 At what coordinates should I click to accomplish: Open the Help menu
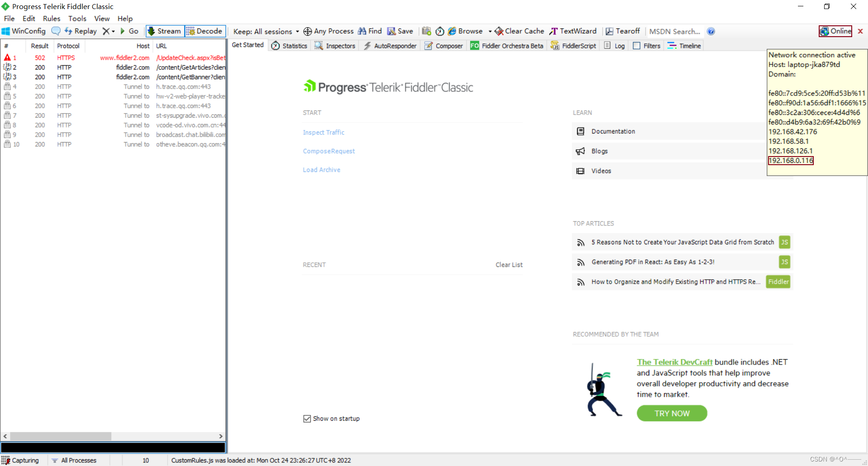click(125, 19)
